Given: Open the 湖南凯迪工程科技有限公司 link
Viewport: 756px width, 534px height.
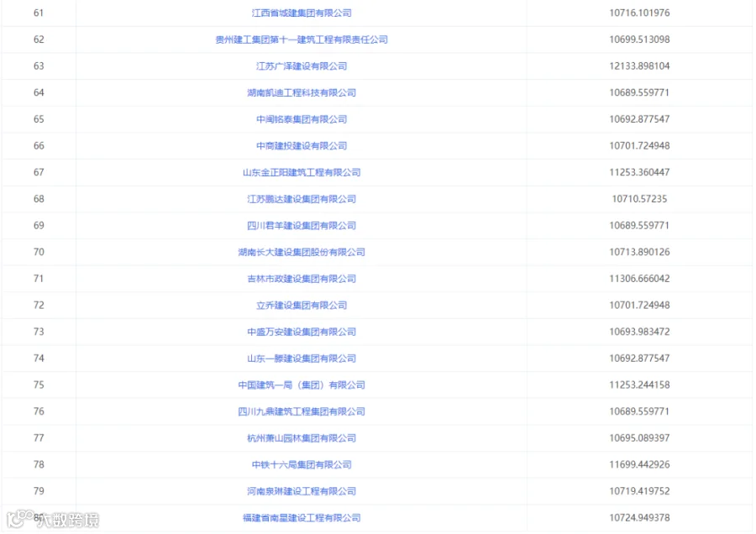Looking at the screenshot, I should coord(302,92).
